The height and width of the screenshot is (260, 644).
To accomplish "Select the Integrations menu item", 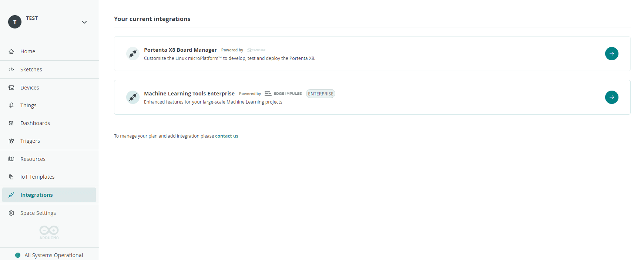I will tap(36, 195).
